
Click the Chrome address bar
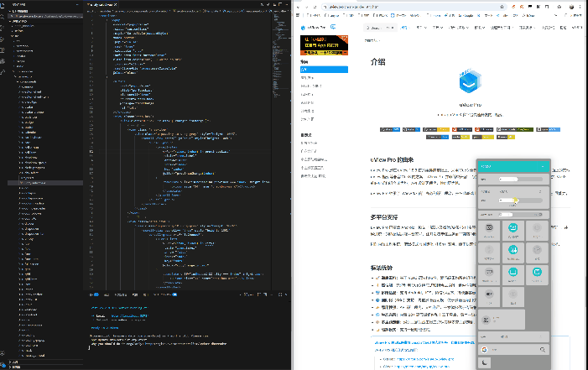[413, 7]
